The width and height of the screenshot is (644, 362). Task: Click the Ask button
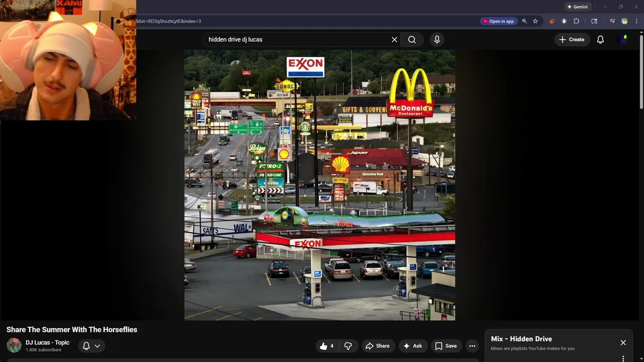coord(413,346)
